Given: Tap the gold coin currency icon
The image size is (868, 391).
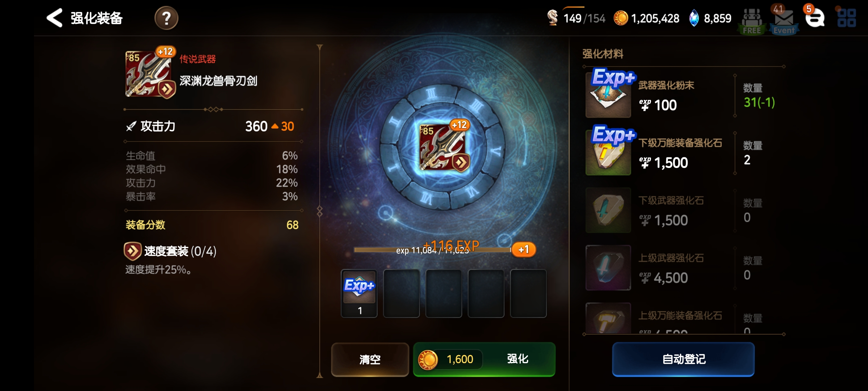Looking at the screenshot, I should click(621, 18).
